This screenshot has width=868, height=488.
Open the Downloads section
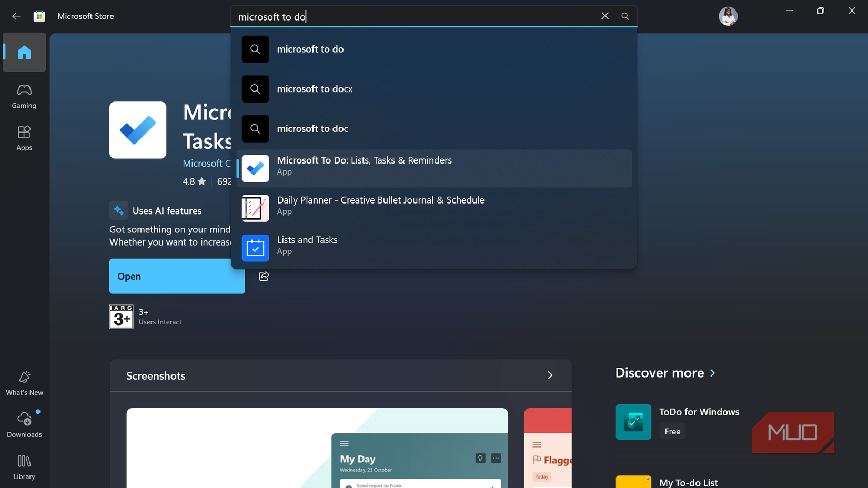(24, 424)
